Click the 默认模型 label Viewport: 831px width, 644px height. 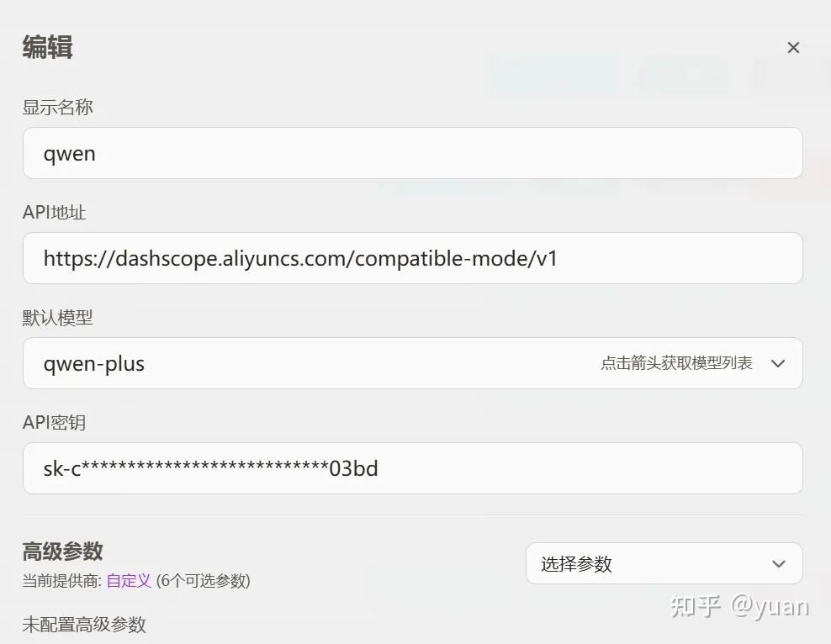(58, 318)
